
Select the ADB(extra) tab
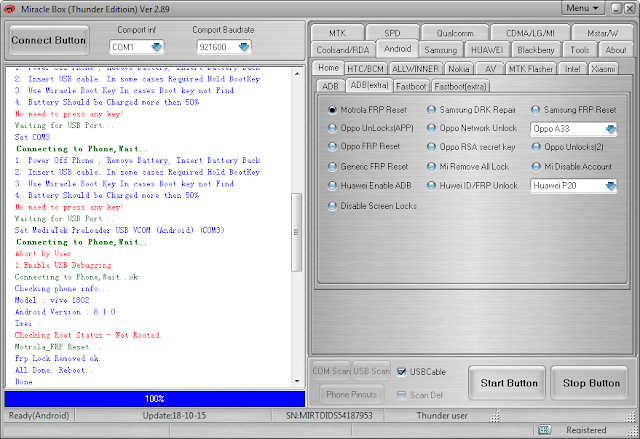tap(369, 85)
